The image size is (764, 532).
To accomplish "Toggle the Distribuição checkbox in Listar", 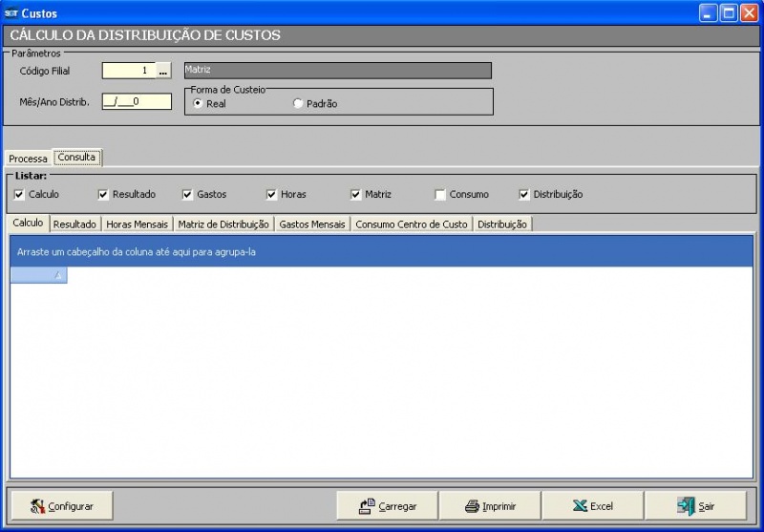I will point(524,195).
